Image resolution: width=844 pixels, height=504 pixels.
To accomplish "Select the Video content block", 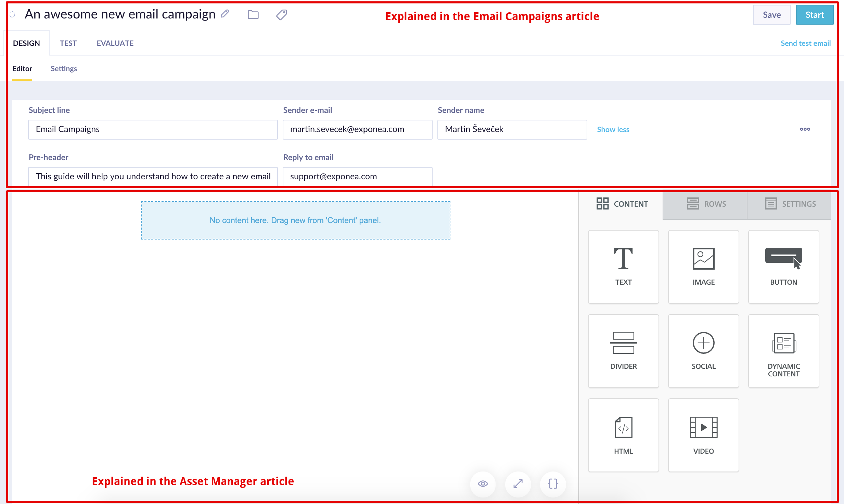I will click(703, 435).
